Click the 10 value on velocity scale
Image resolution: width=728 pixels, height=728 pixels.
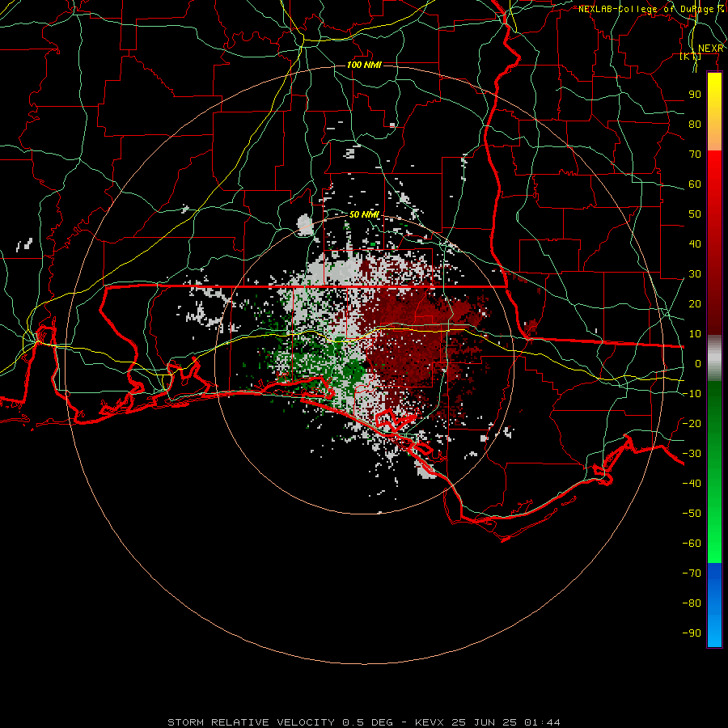pos(695,334)
